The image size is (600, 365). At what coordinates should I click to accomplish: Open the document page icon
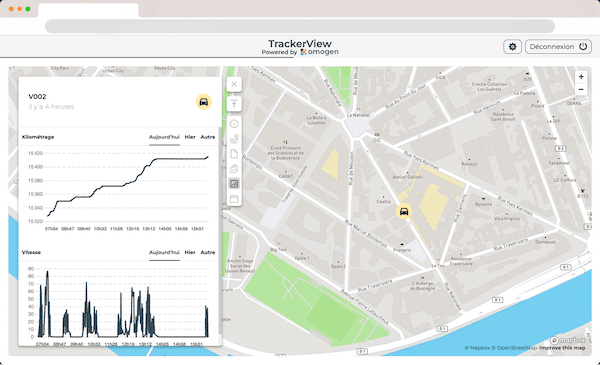pyautogui.click(x=234, y=154)
